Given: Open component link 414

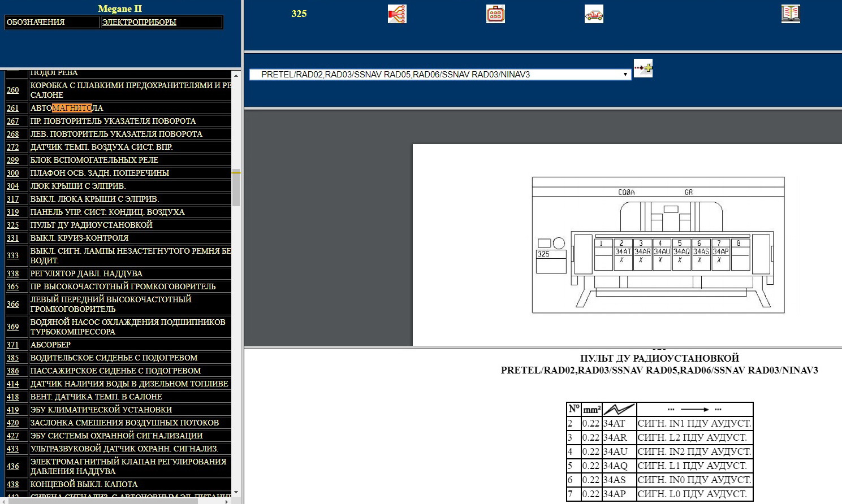Looking at the screenshot, I should coord(13,384).
